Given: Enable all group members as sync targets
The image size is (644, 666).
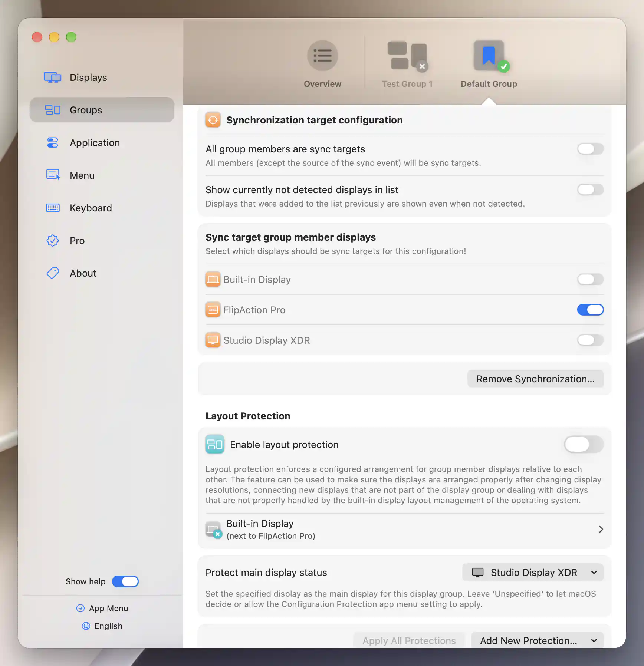Looking at the screenshot, I should click(x=590, y=149).
